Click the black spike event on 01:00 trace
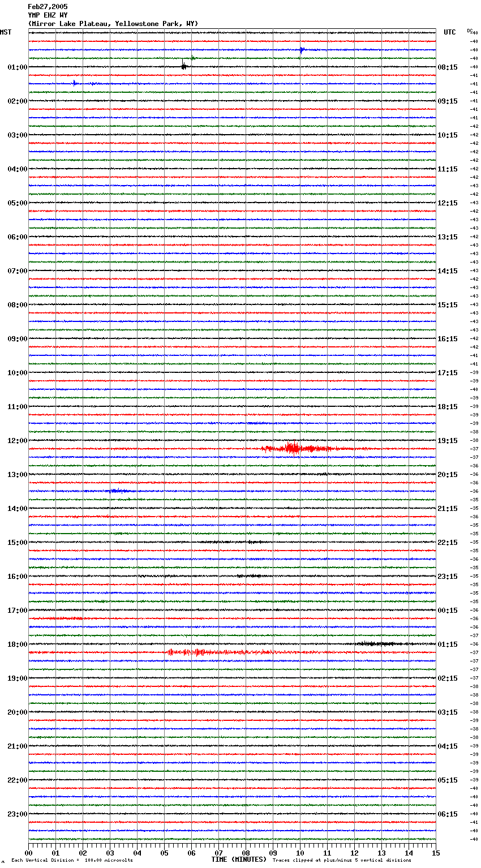The width and height of the screenshot is (481, 868). tap(184, 66)
